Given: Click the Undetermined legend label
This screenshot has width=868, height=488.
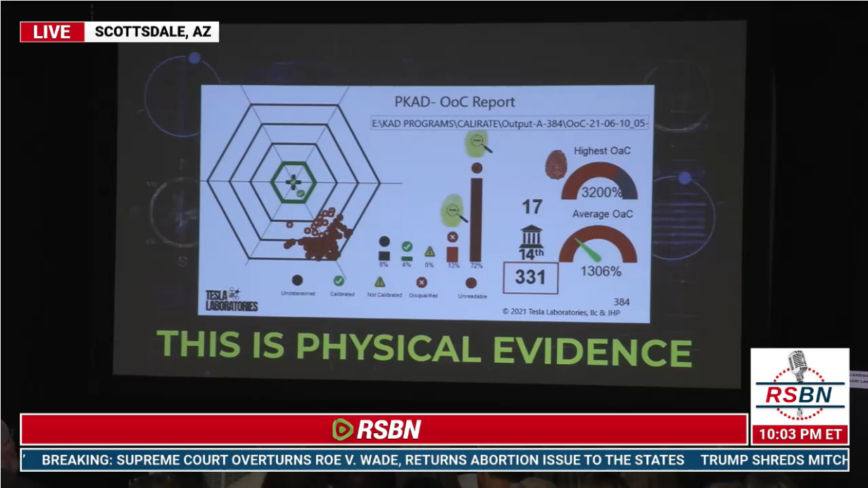Looking at the screenshot, I should click(298, 293).
